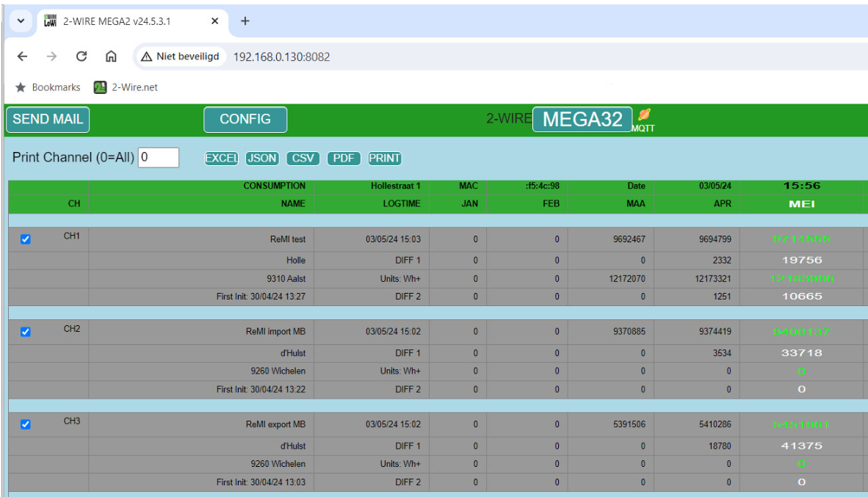Click the Niet beveiligd security warning
The height and width of the screenshot is (497, 868).
(181, 57)
